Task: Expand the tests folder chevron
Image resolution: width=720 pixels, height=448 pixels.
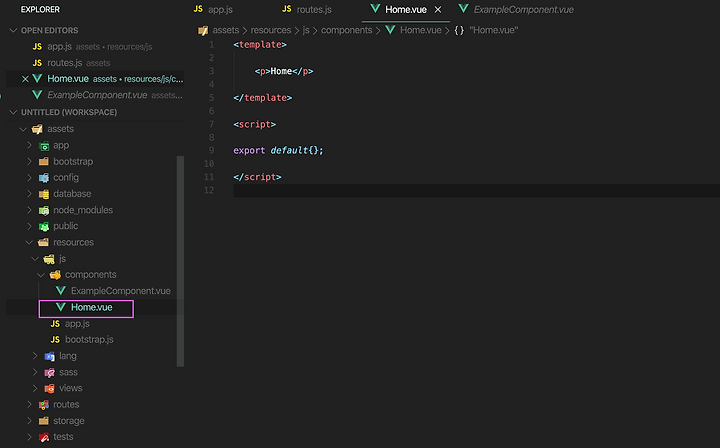Action: (29, 437)
